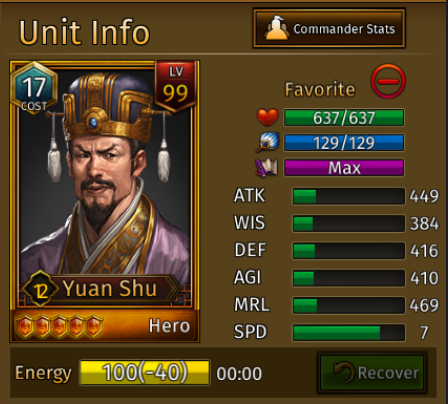Image resolution: width=448 pixels, height=404 pixels.
Task: Click the five-star rarity shields
Action: click(59, 326)
